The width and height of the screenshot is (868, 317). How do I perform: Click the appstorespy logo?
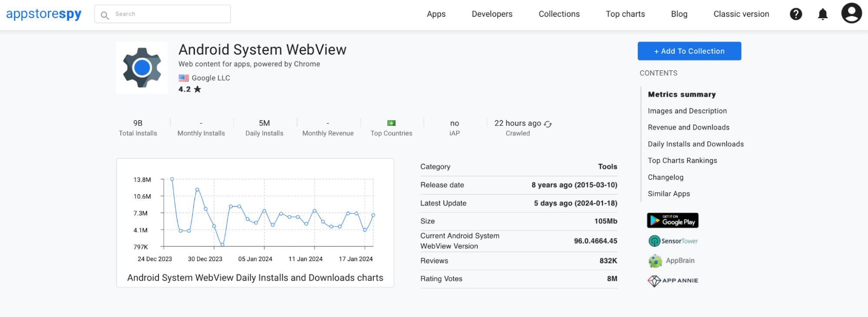tap(44, 14)
